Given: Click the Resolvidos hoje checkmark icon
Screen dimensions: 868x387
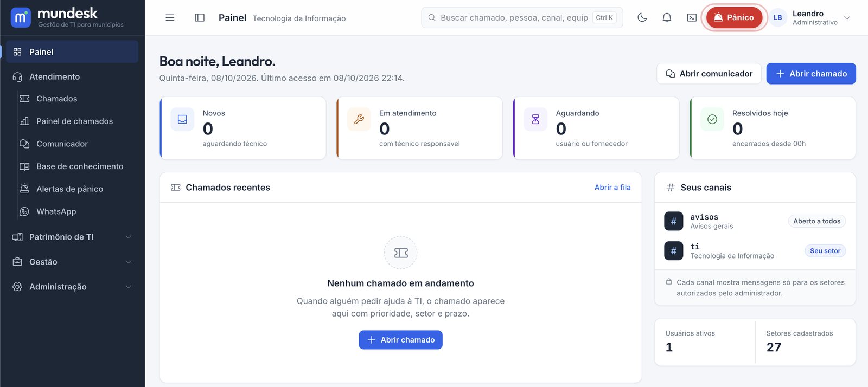Looking at the screenshot, I should (x=712, y=119).
